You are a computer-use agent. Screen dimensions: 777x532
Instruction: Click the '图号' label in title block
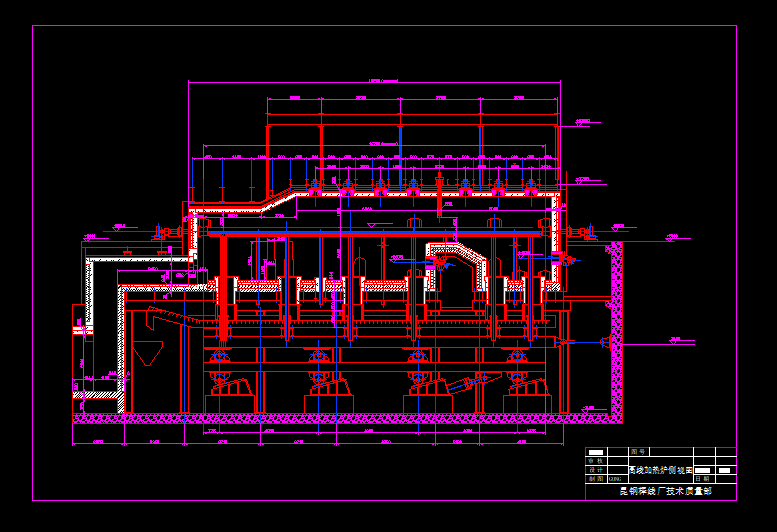[x=638, y=452]
